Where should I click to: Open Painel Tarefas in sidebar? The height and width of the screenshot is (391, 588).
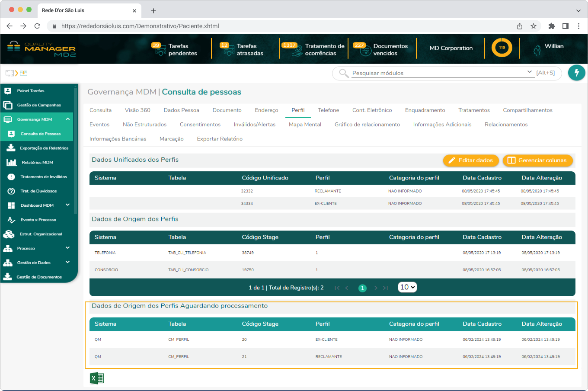pos(31,91)
